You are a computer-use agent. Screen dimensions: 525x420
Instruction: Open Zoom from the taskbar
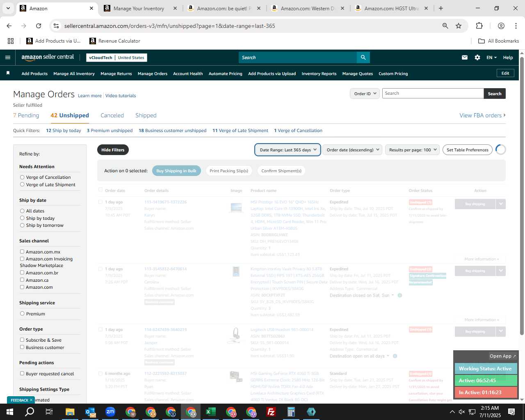click(x=110, y=412)
